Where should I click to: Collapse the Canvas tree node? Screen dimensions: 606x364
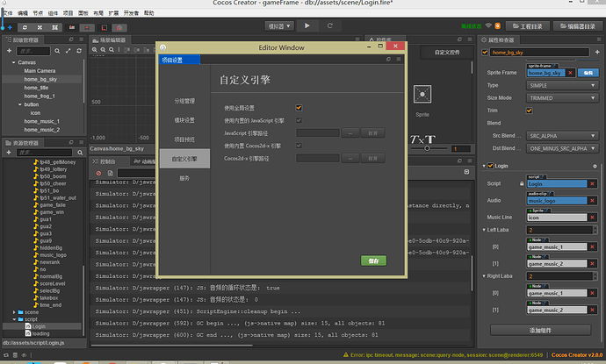(x=13, y=62)
